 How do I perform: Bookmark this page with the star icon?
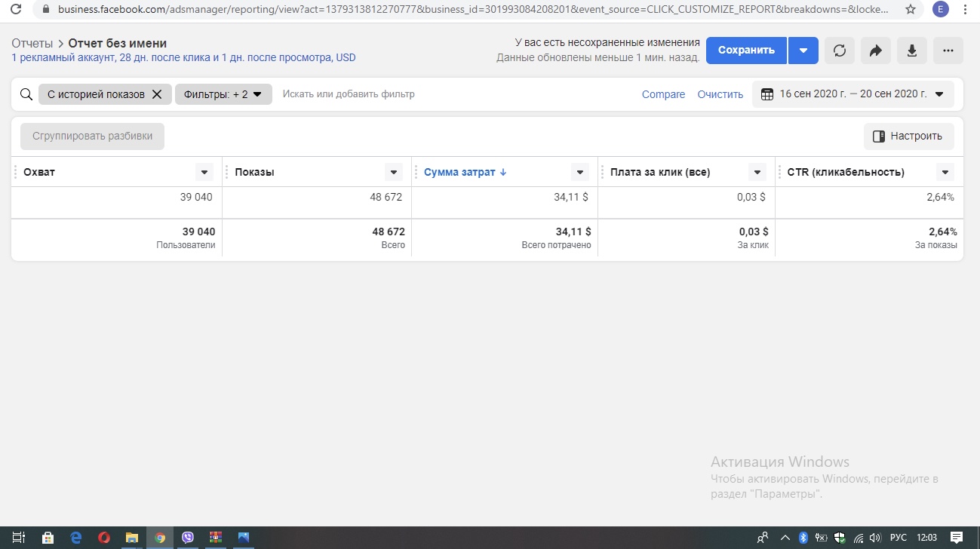coord(911,10)
